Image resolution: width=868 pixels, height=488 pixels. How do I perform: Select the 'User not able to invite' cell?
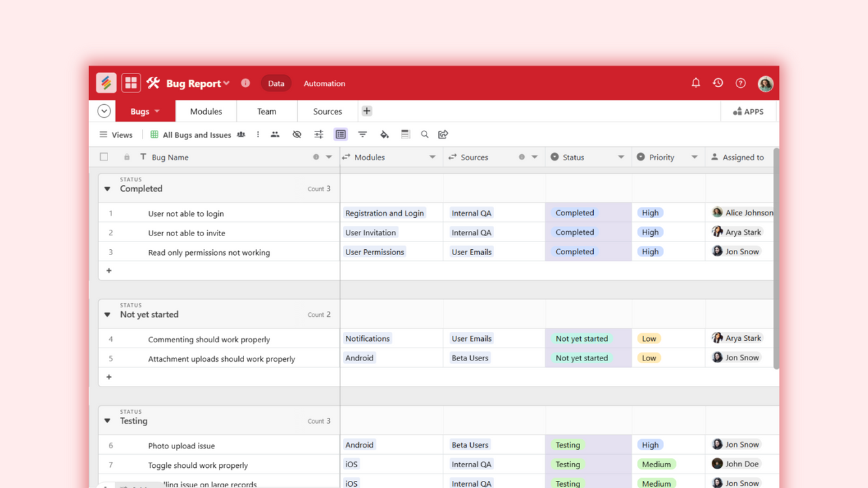[187, 233]
